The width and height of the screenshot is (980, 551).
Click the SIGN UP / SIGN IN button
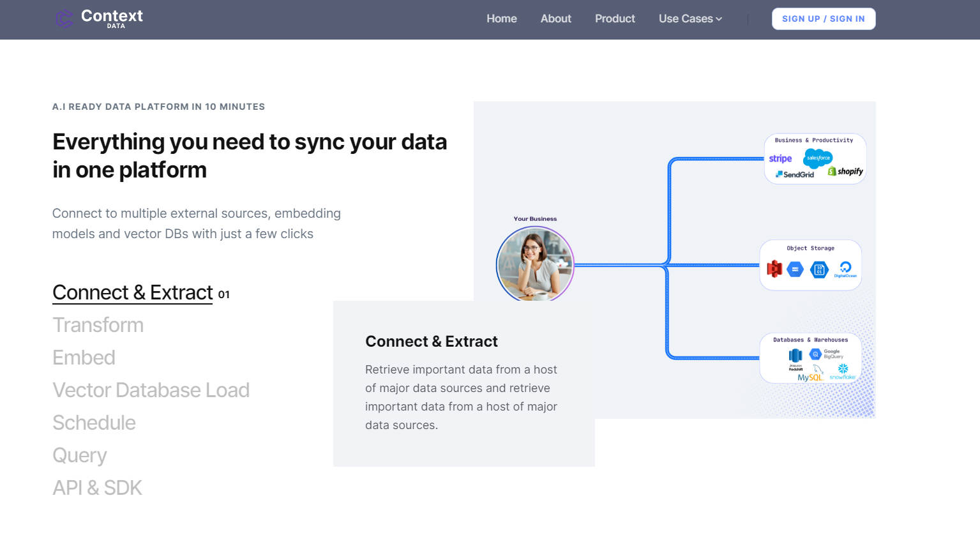coord(823,19)
